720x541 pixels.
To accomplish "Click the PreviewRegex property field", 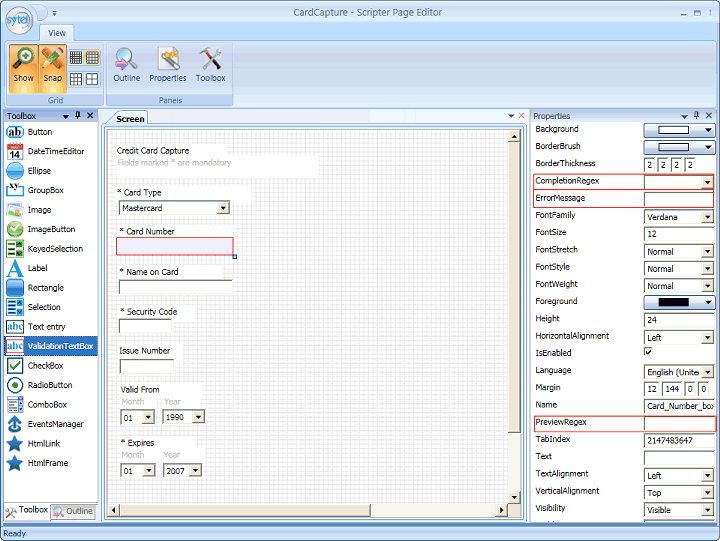I will tap(679, 423).
